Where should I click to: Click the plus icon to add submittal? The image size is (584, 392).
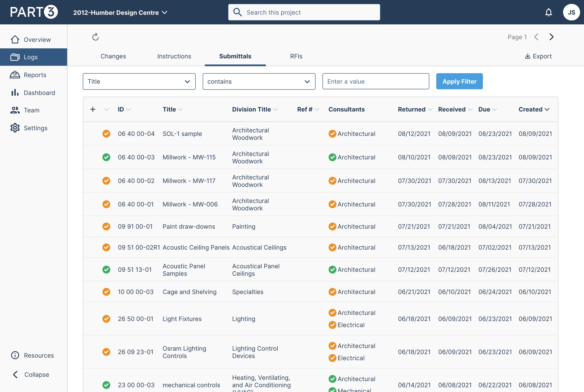tap(93, 109)
